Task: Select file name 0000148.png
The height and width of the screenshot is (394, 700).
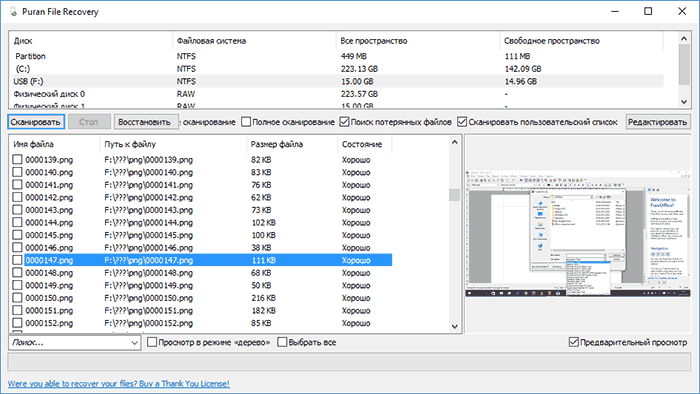Action: pyautogui.click(x=49, y=273)
